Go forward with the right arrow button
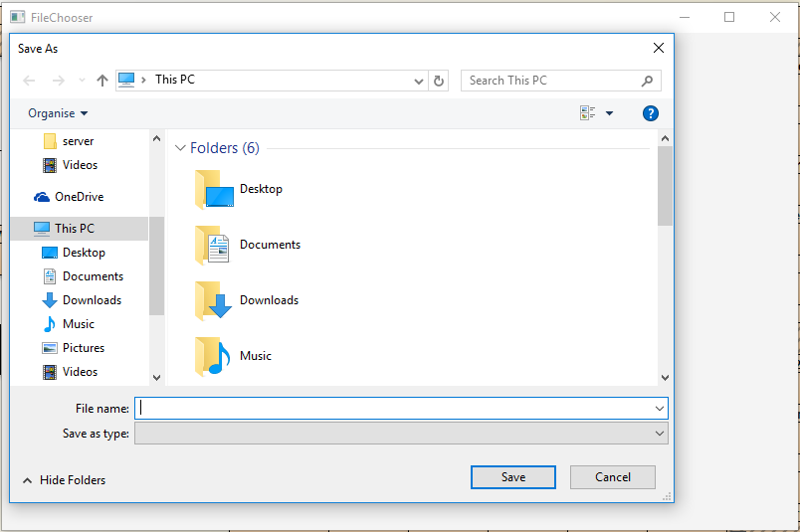The width and height of the screenshot is (800, 532). click(x=59, y=81)
